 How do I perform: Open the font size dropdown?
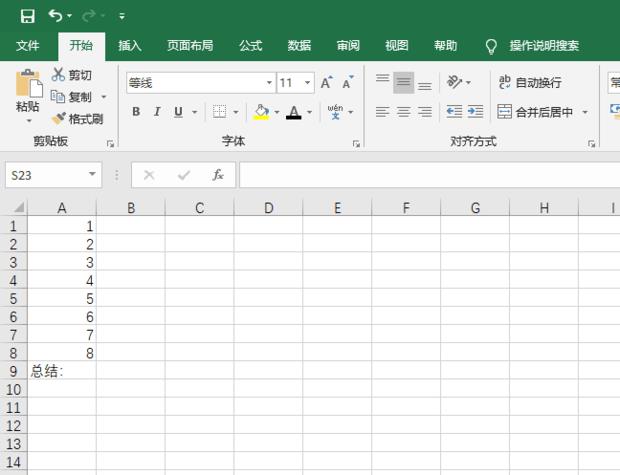pyautogui.click(x=308, y=83)
